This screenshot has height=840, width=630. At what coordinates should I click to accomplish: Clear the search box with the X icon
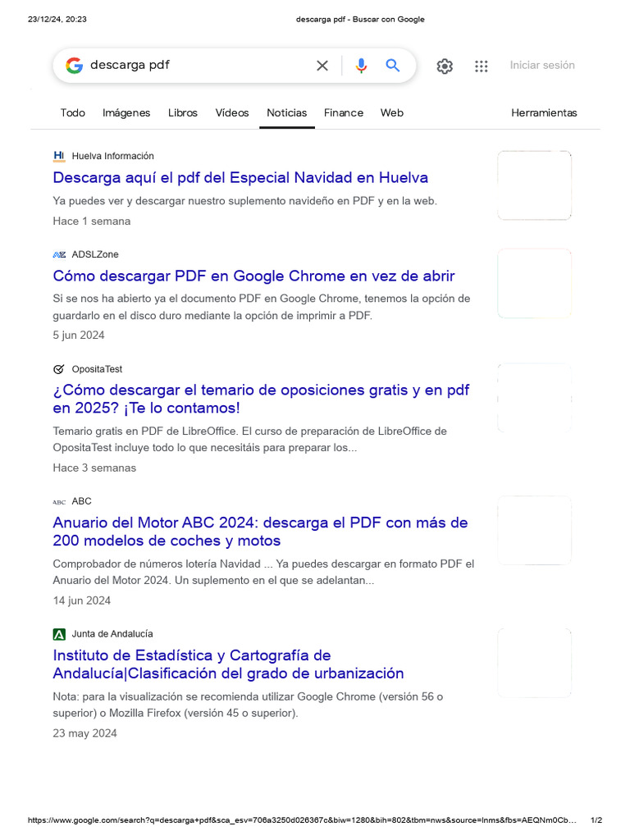pos(322,66)
